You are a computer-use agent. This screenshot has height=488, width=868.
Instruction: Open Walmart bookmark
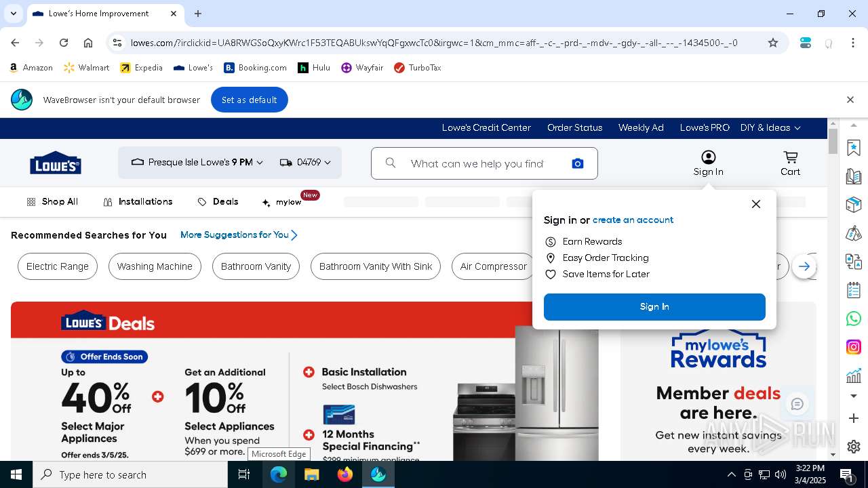tap(87, 68)
